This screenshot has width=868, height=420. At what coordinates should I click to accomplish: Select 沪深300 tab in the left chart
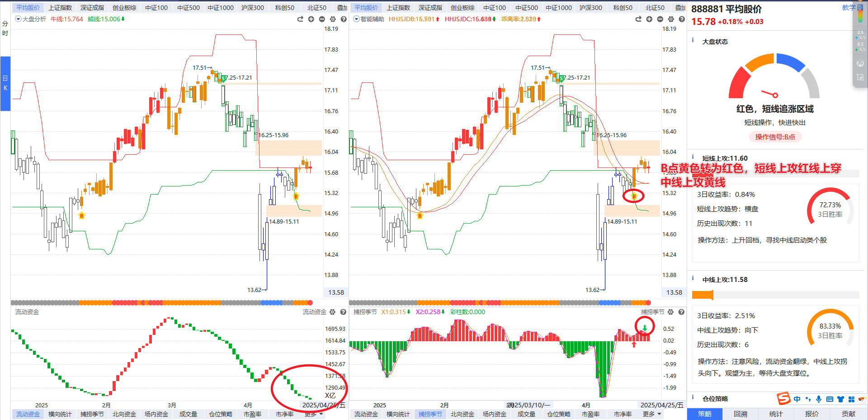(253, 8)
